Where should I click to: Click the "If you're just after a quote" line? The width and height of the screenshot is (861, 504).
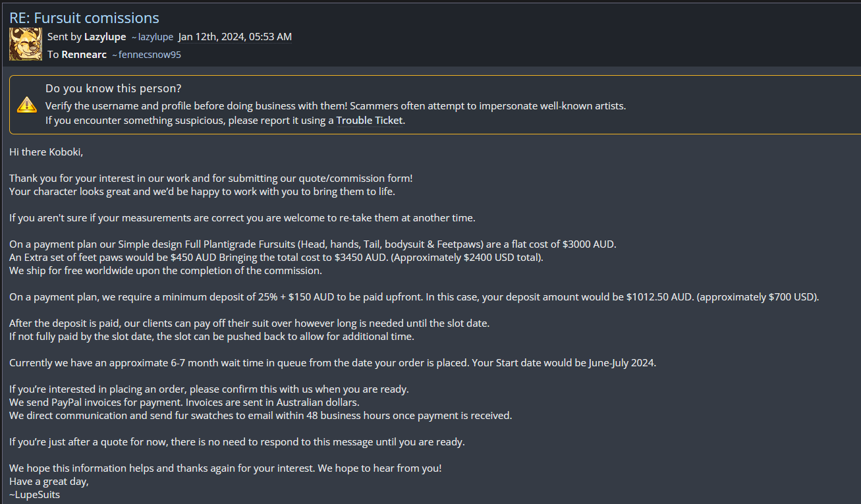236,441
